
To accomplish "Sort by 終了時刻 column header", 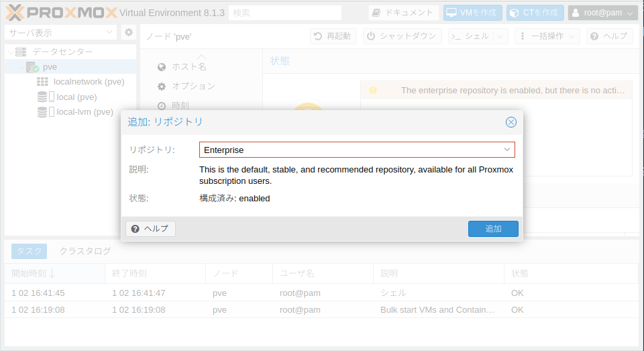I will [x=155, y=273].
